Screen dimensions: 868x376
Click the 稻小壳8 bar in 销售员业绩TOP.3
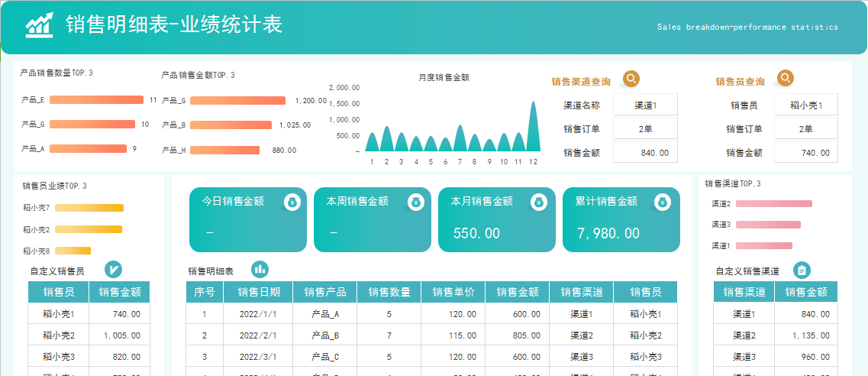point(73,251)
